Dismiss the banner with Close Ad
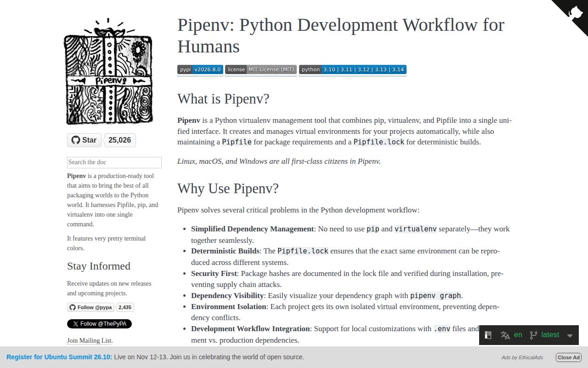Image resolution: width=588 pixels, height=368 pixels. point(569,357)
